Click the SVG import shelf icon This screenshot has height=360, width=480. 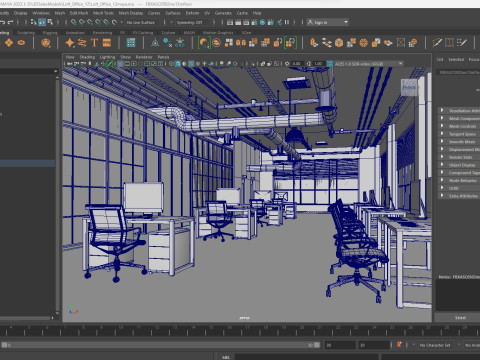click(x=107, y=43)
